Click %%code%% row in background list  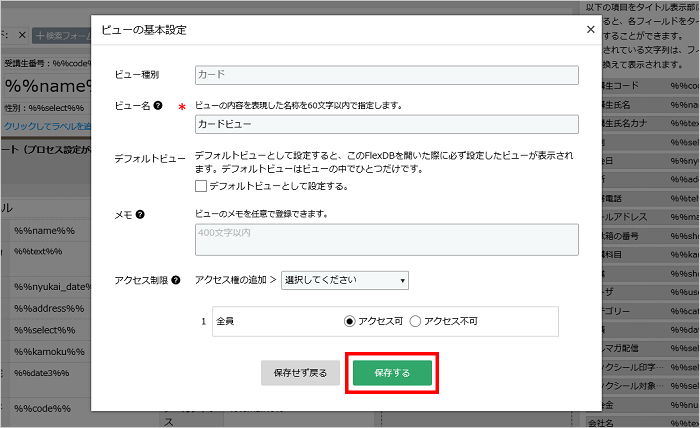coord(42,408)
